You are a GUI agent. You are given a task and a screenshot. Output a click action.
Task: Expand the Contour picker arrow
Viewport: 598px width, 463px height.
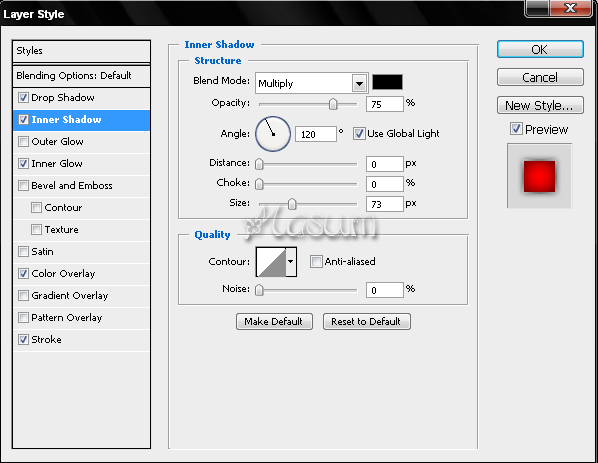[291, 262]
